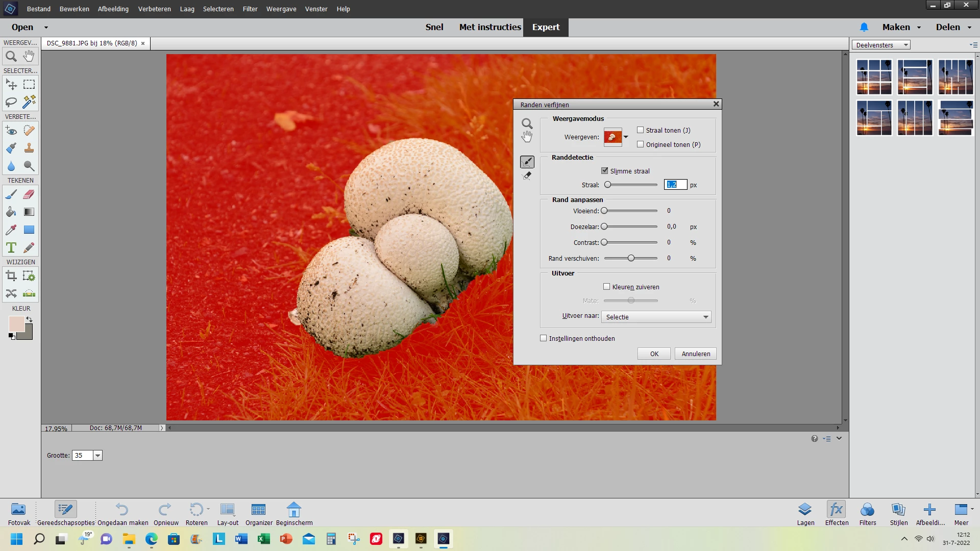The width and height of the screenshot is (980, 551).
Task: Select the Lasso tool in toolbox
Action: pyautogui.click(x=11, y=102)
